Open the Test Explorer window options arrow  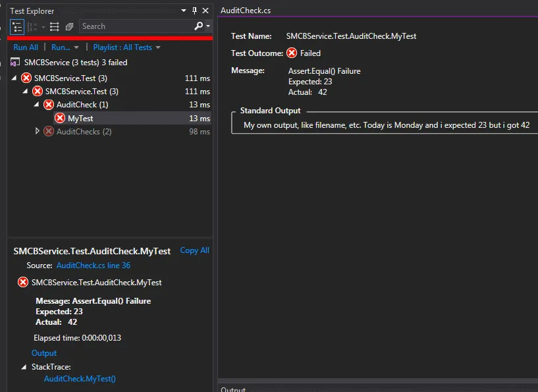[184, 11]
